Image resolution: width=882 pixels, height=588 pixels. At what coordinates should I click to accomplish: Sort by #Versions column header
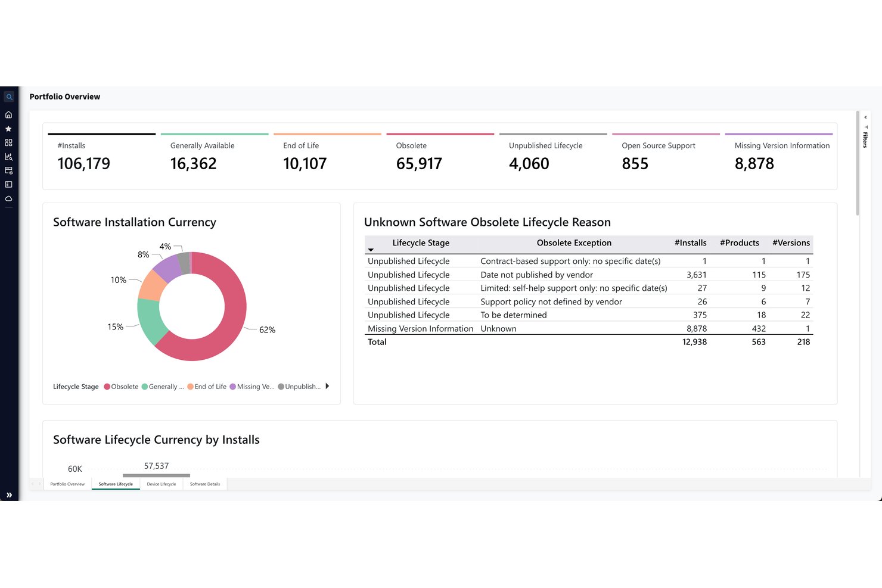[791, 243]
